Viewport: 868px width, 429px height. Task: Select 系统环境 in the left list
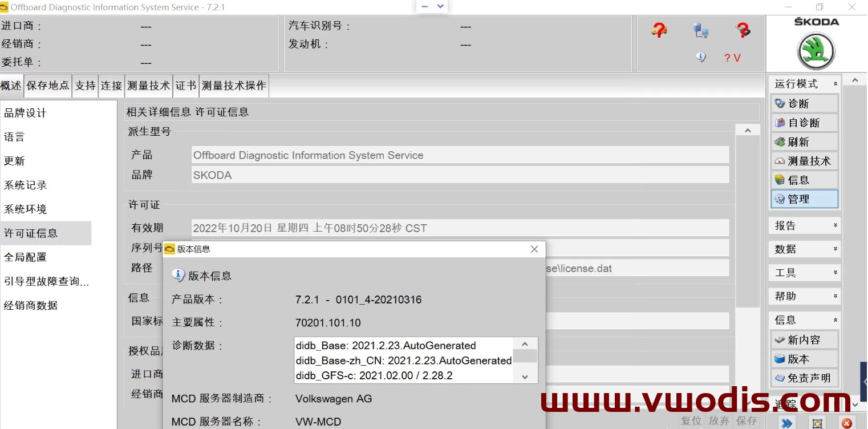click(26, 209)
